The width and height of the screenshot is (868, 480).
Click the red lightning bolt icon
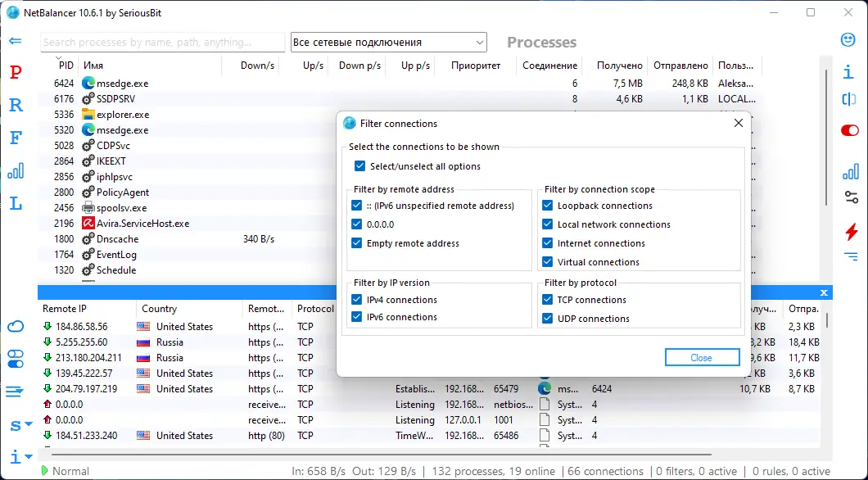tap(852, 232)
